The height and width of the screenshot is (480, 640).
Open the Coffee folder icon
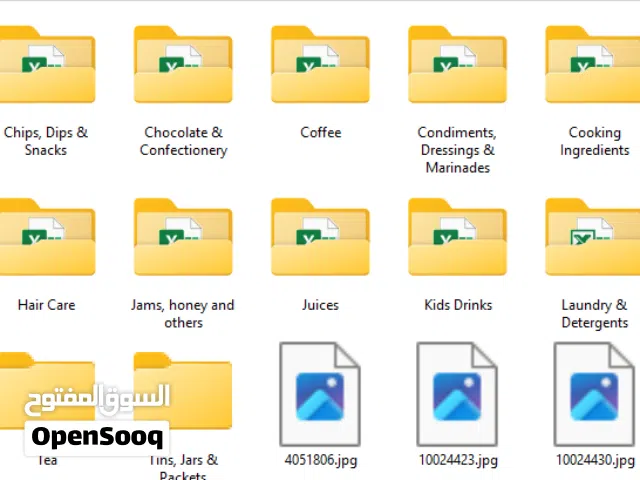[x=320, y=66]
